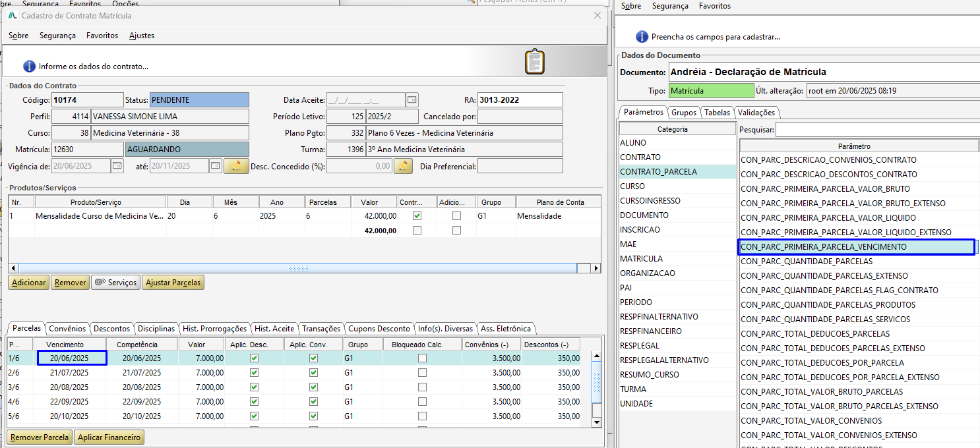Click the pencil edit button next to Desc. Concedido
Viewport: 980px width, 448px height.
click(x=403, y=166)
